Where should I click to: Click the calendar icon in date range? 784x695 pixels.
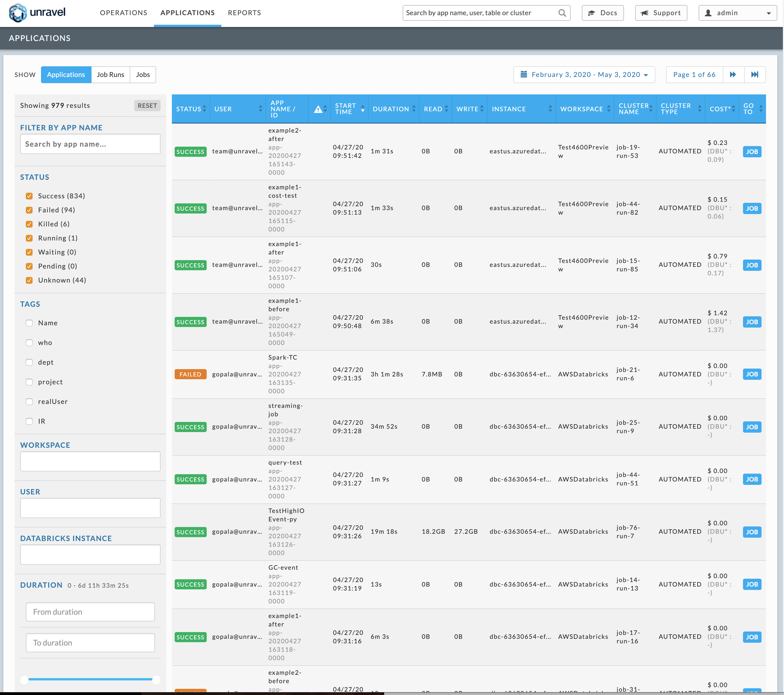pyautogui.click(x=524, y=74)
